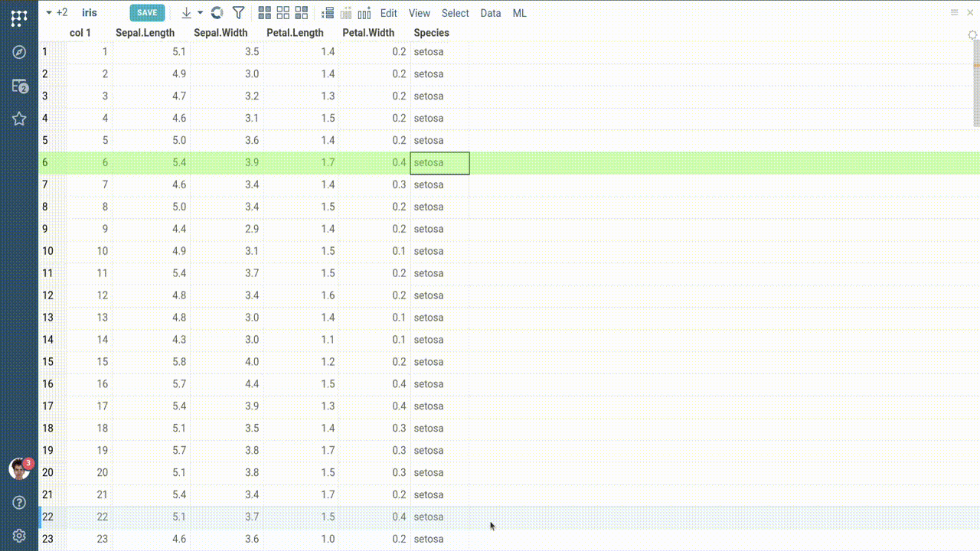Open the Browse compass icon in the sidebar
Screen dimensions: 980x551
pyautogui.click(x=19, y=52)
